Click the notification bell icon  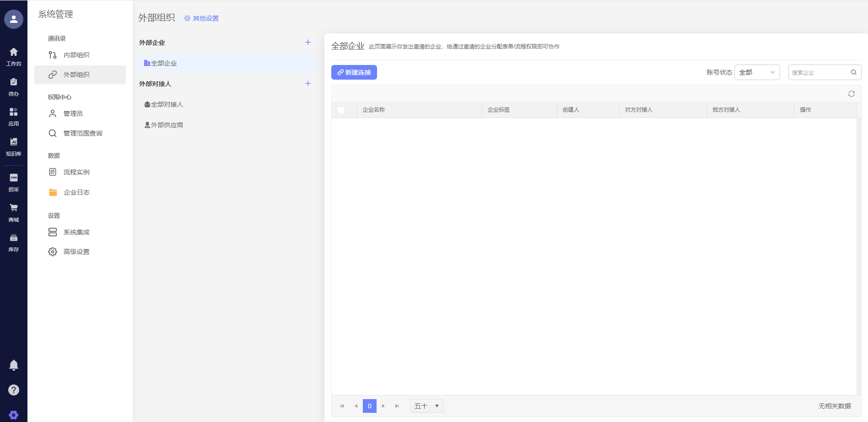pyautogui.click(x=14, y=365)
